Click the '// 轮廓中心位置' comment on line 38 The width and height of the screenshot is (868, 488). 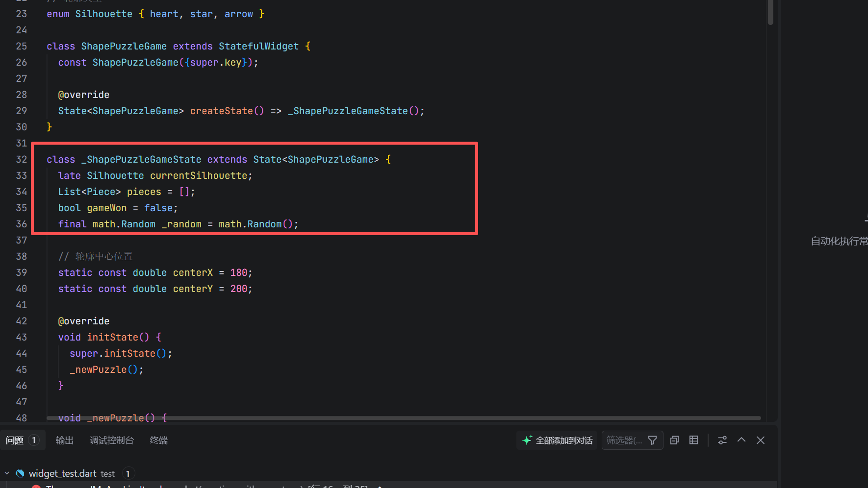click(x=96, y=256)
